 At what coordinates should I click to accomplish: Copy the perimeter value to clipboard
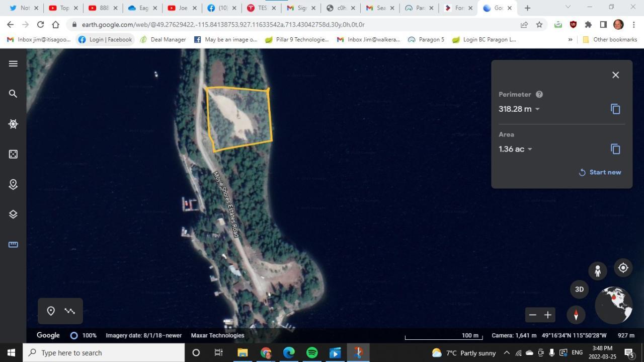tap(615, 109)
